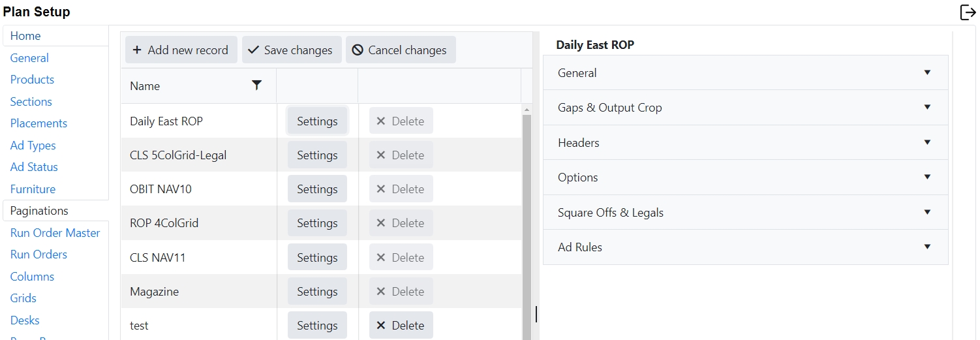Expand the Headers section

coord(745,143)
